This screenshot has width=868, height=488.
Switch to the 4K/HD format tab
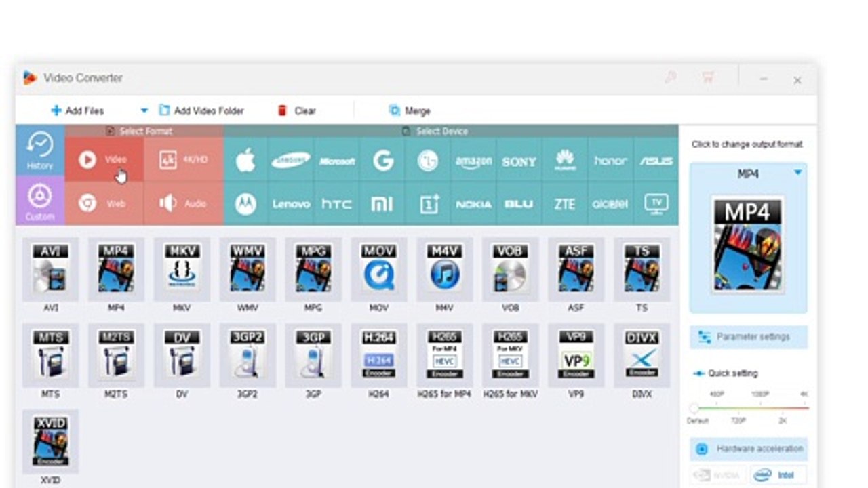tap(184, 160)
